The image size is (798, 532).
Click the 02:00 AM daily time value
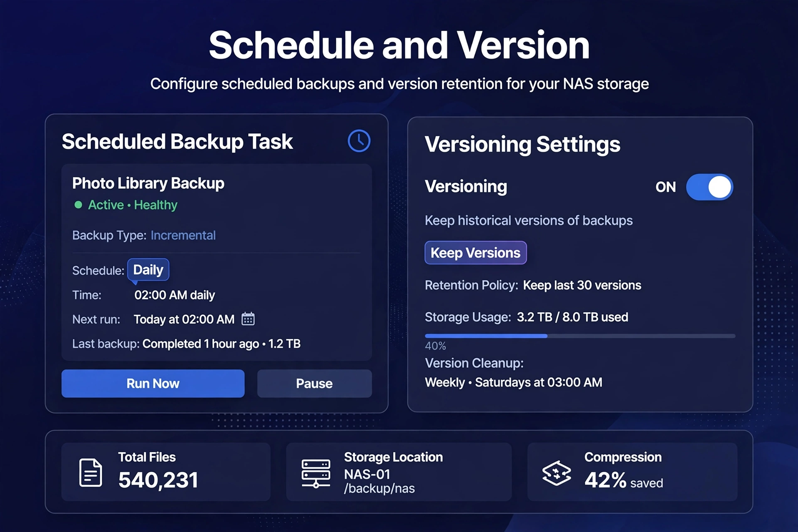pyautogui.click(x=175, y=295)
